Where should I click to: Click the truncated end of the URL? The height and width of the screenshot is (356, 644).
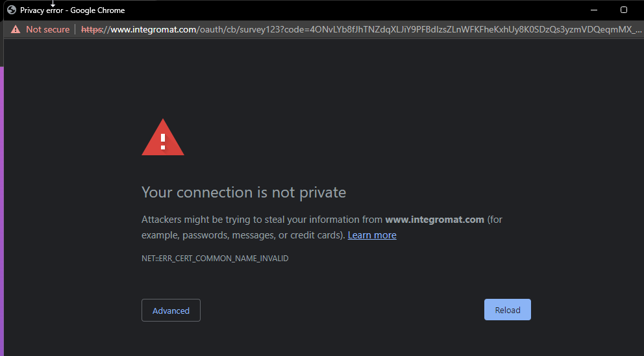pos(638,30)
